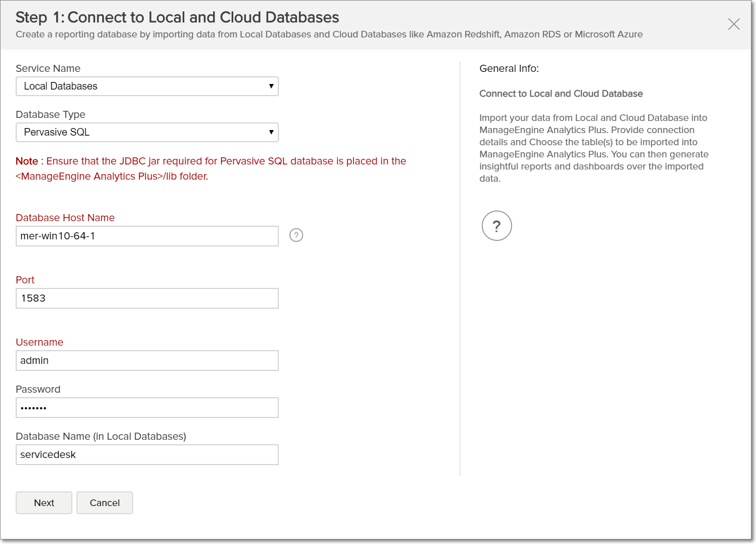The width and height of the screenshot is (756, 544).
Task: Open the question mark help circle in General Info
Action: tap(496, 226)
